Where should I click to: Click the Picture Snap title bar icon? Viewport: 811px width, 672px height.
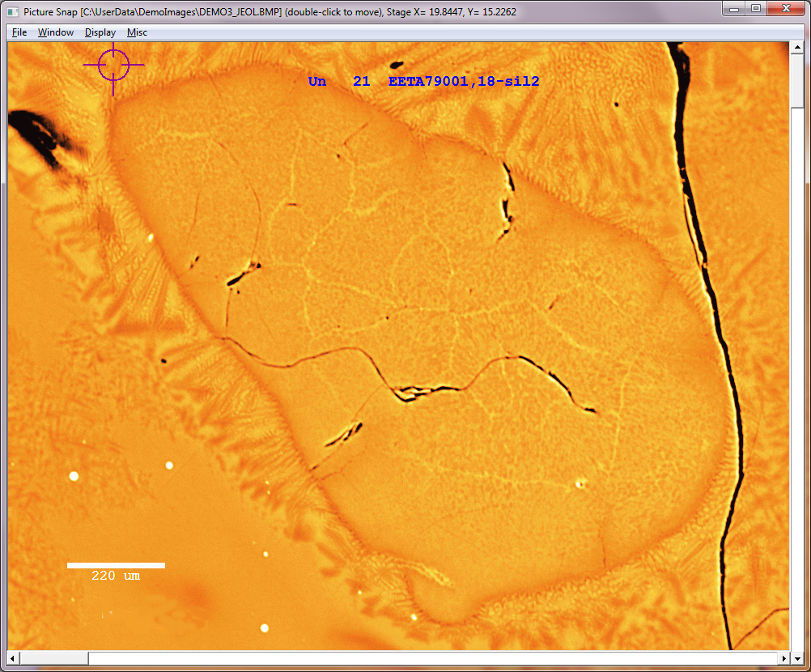12,11
